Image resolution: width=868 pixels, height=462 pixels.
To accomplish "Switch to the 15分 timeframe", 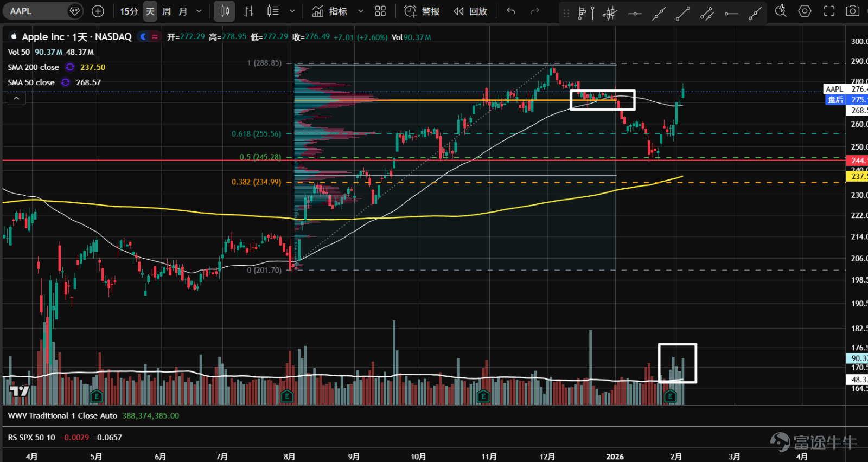I will (129, 11).
